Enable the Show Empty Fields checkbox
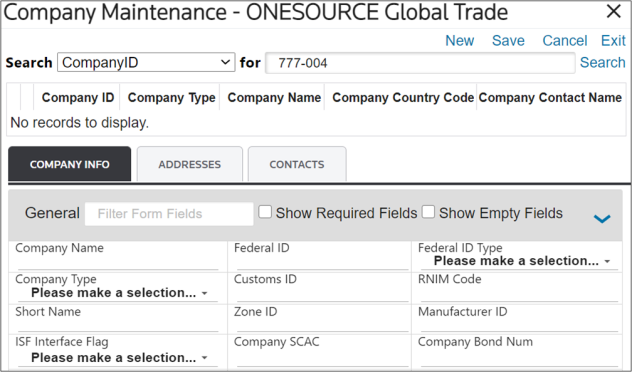The height and width of the screenshot is (372, 632). click(x=428, y=212)
